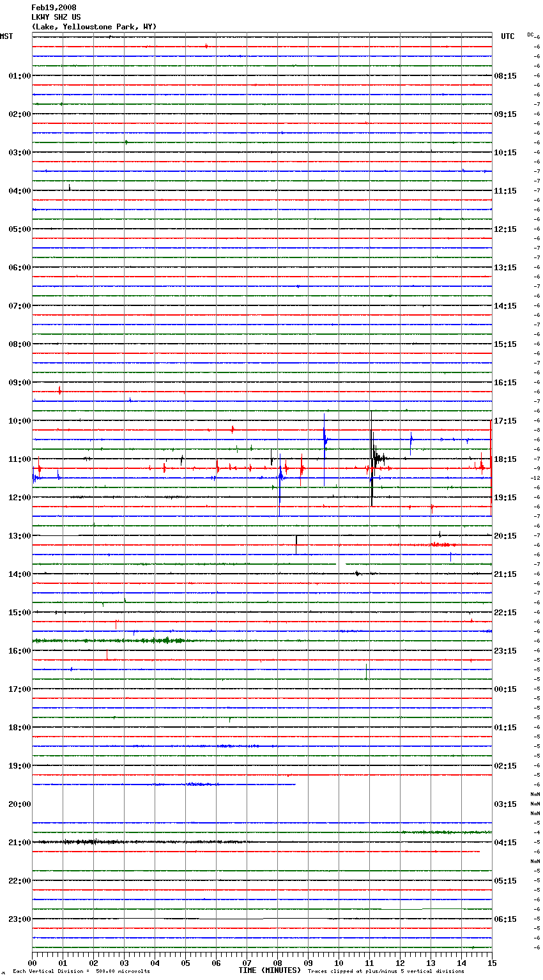Select the 16:15 UTC time label
This screenshot has height=980, width=543.
505,383
